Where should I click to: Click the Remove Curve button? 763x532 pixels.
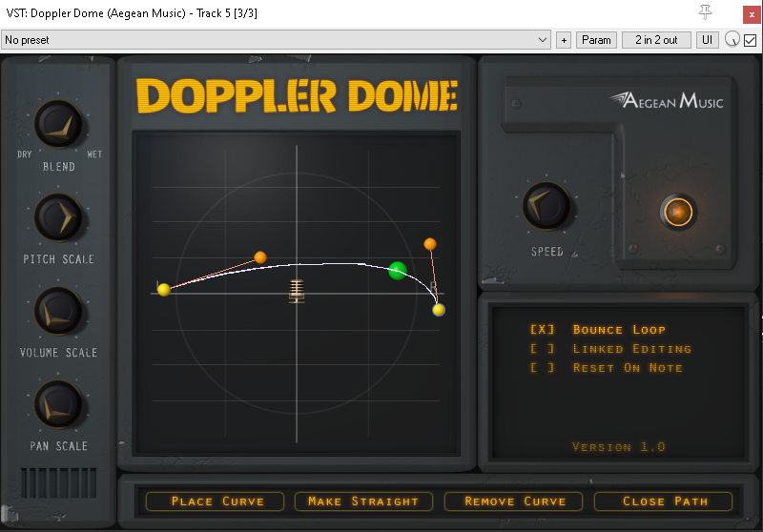point(513,501)
